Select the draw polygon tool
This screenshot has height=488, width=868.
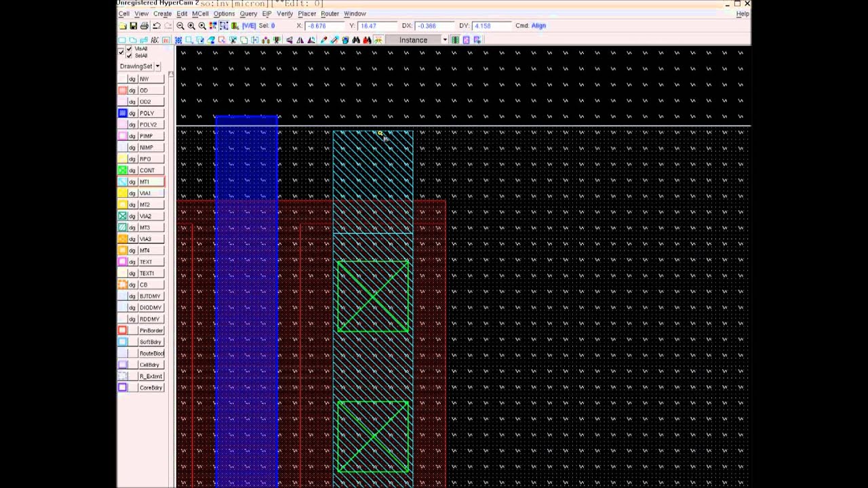click(x=133, y=40)
